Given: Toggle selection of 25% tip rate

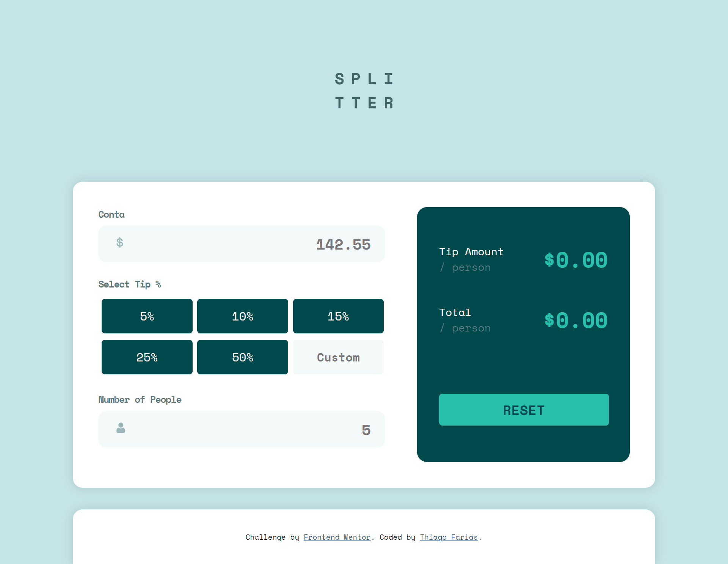Looking at the screenshot, I should click(x=147, y=357).
